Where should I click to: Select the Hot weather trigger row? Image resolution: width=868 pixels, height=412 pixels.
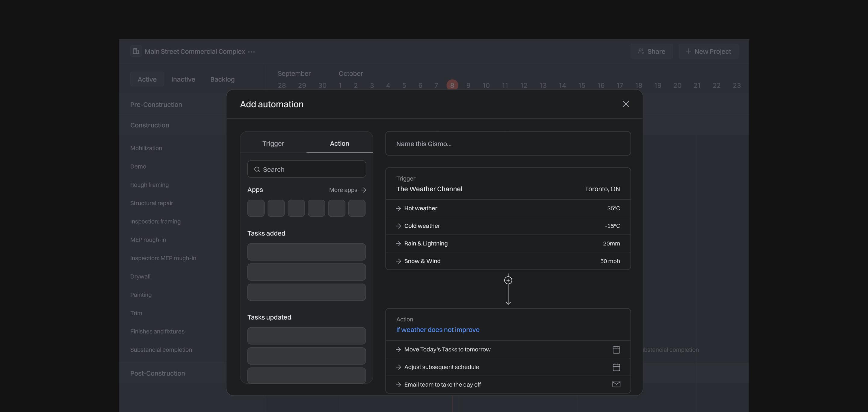[x=508, y=208]
